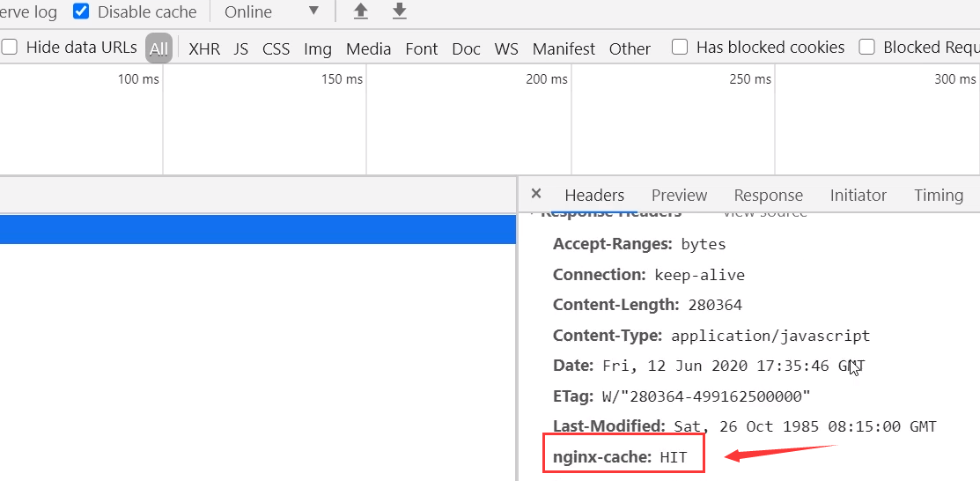980x481 pixels.
Task: Open the Response tab
Action: coord(768,196)
